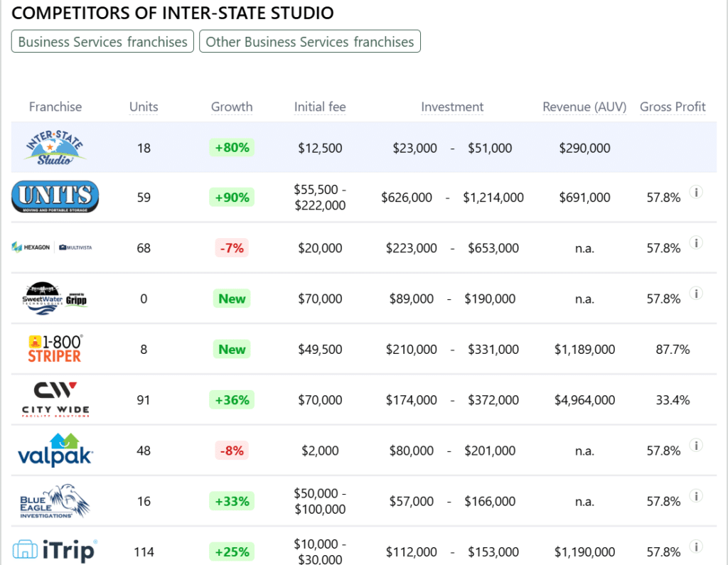Click info icon in SweetWater row
The width and height of the screenshot is (728, 565).
pyautogui.click(x=695, y=293)
